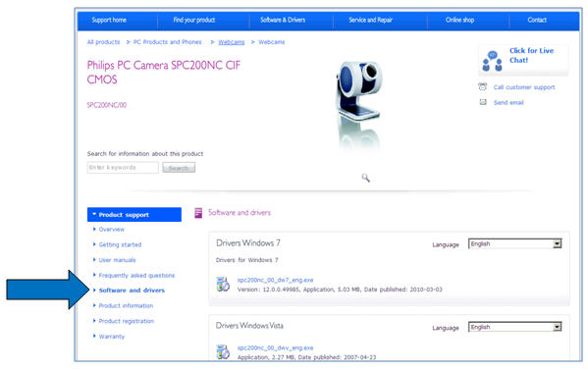Image resolution: width=588 pixels, height=371 pixels.
Task: Select Product information in the sidebar
Action: coord(126,305)
